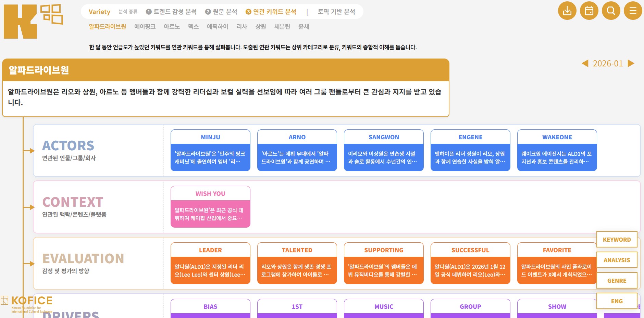Switch language with ENG button

pyautogui.click(x=617, y=301)
